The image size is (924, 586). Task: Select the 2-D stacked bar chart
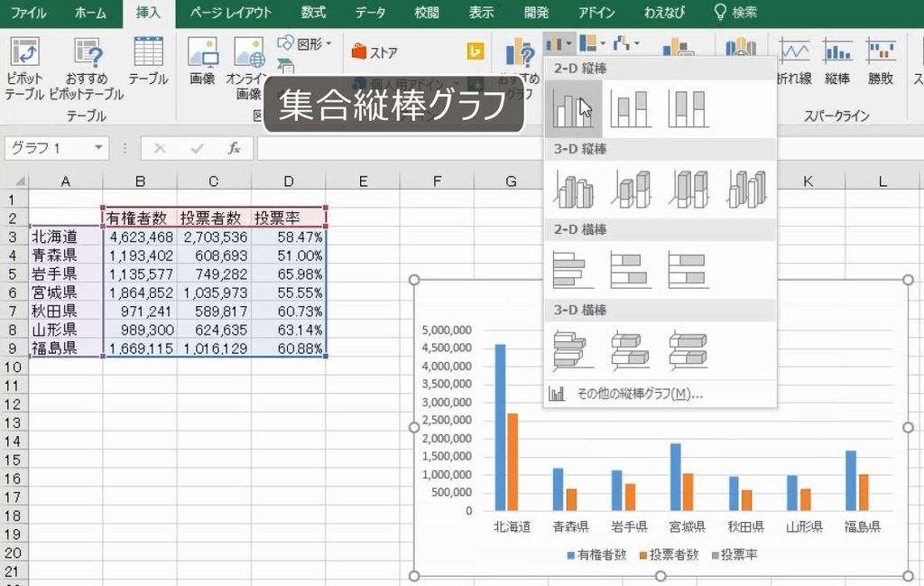click(631, 270)
